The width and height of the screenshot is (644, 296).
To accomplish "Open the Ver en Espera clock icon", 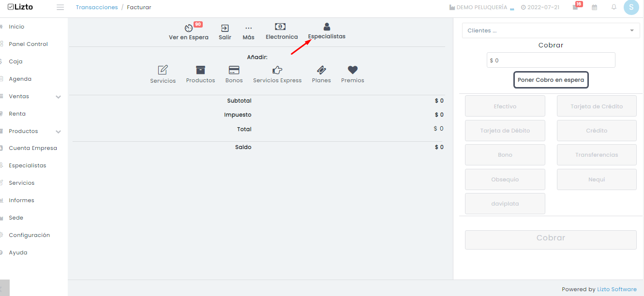I will coord(189,29).
